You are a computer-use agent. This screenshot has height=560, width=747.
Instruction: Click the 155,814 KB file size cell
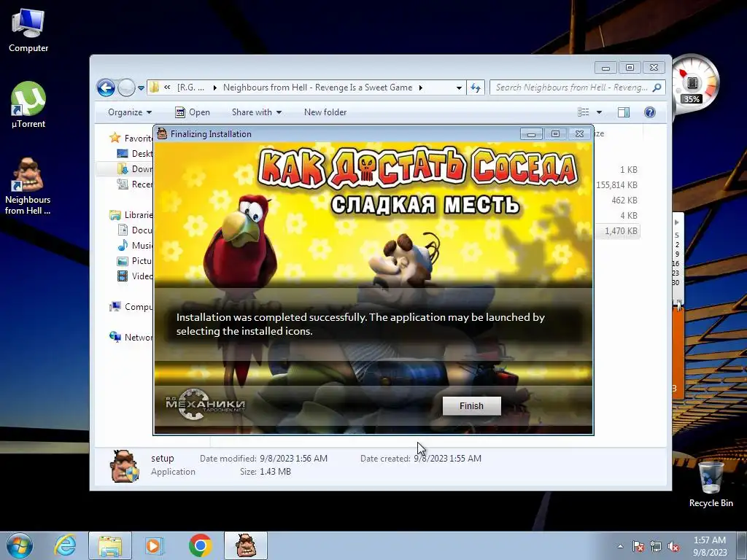616,184
